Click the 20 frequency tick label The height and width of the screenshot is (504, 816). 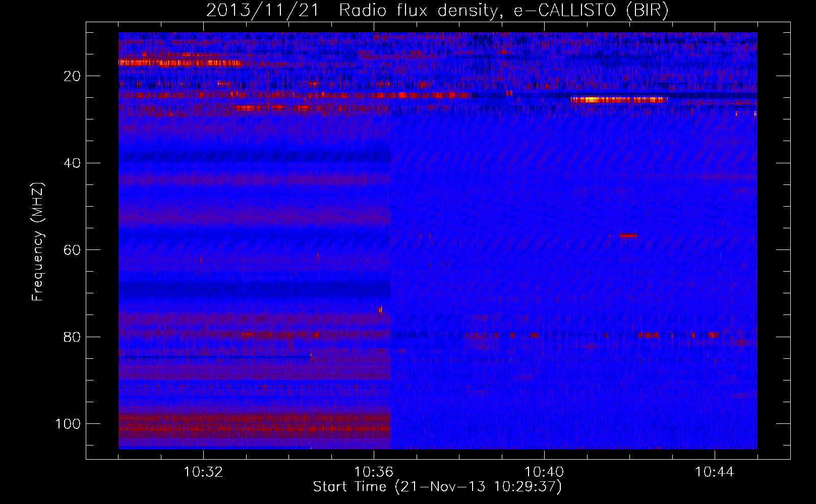72,76
